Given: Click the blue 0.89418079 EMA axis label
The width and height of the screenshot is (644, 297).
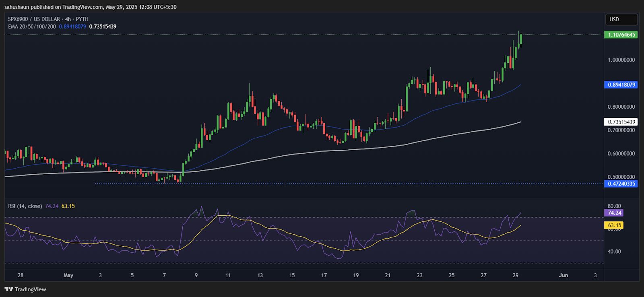Looking at the screenshot, I should click(621, 85).
